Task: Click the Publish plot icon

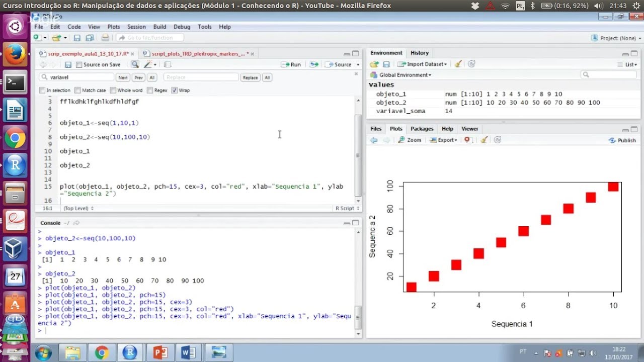Action: click(622, 140)
